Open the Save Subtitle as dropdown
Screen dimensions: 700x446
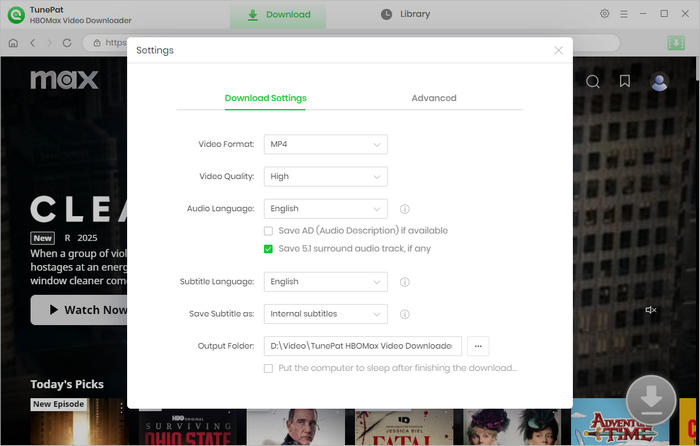[x=325, y=314]
